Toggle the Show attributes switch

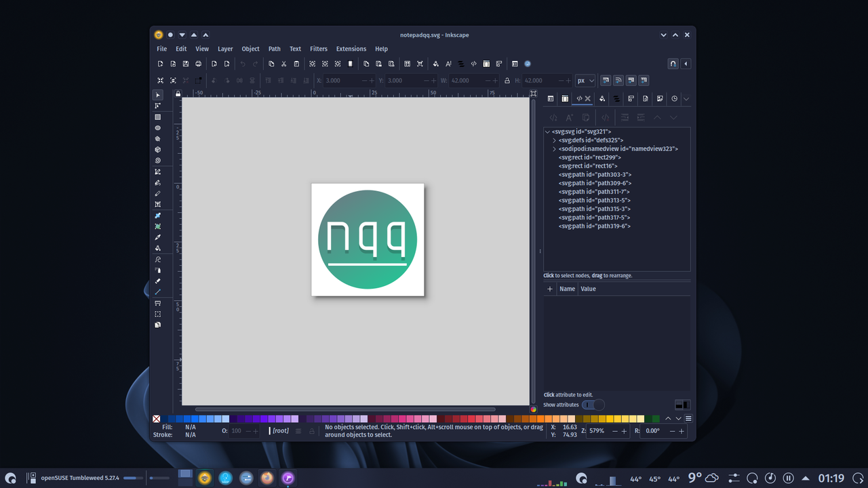coord(593,405)
